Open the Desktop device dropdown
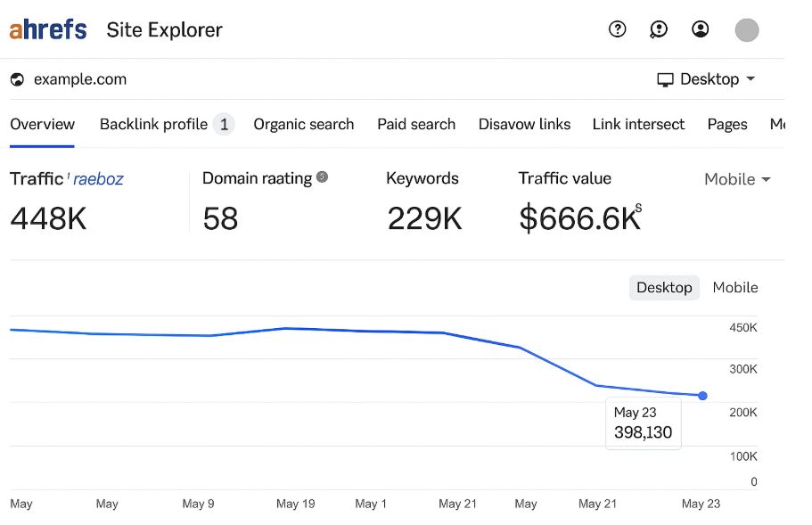 click(x=706, y=79)
